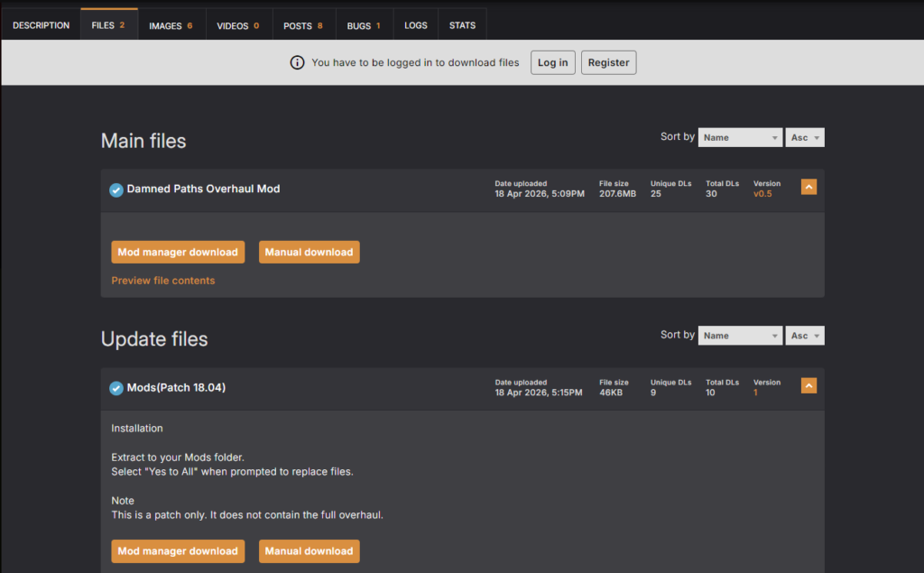Click the info icon beside login notice

tap(297, 62)
